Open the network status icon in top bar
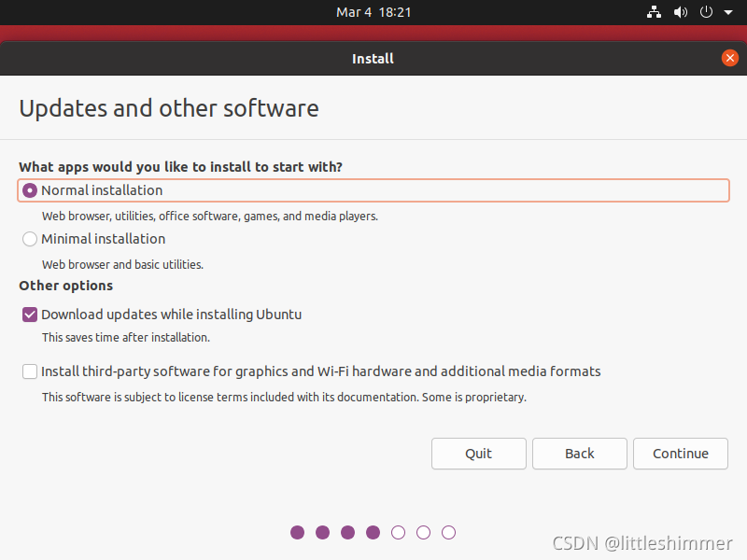 pos(654,12)
